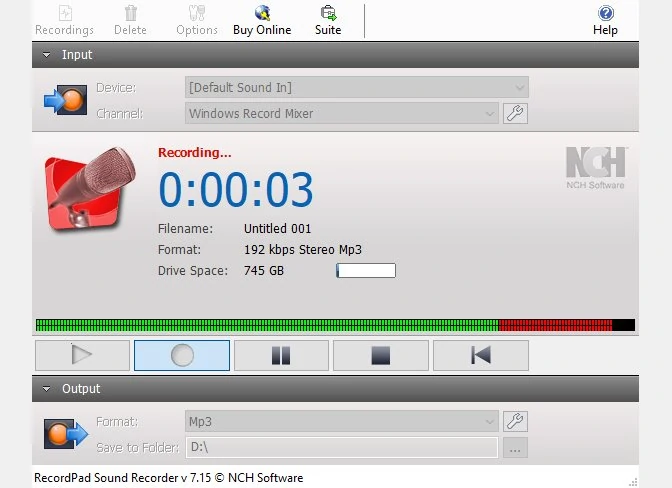Click the Drive Space usage bar
Screen dimensions: 672x488
pos(366,271)
